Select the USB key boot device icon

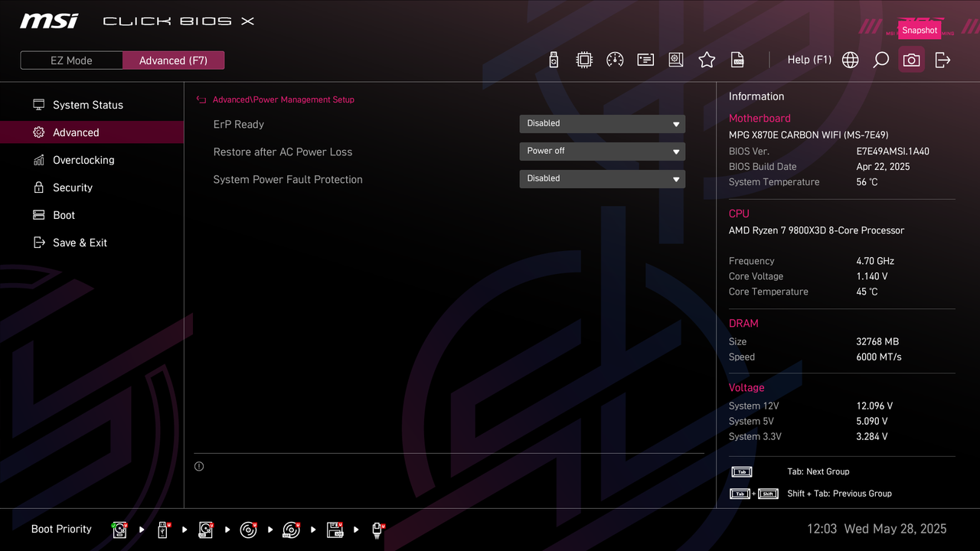(162, 530)
